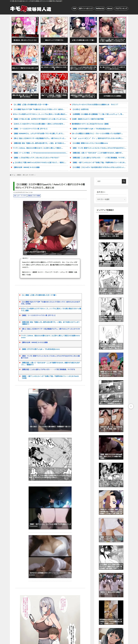Open the About navigation item
Image resolution: width=138 pixels, height=644 pixels.
pos(110,8)
